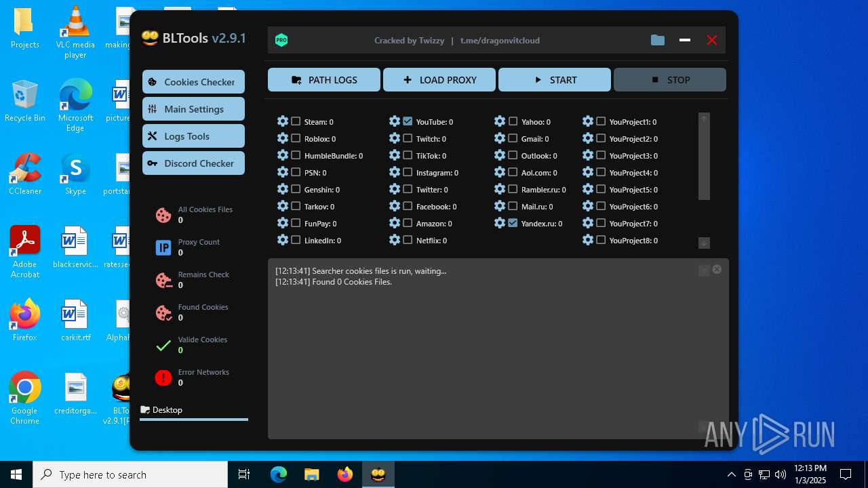Uncheck the Yandex.ru checkbox

513,223
